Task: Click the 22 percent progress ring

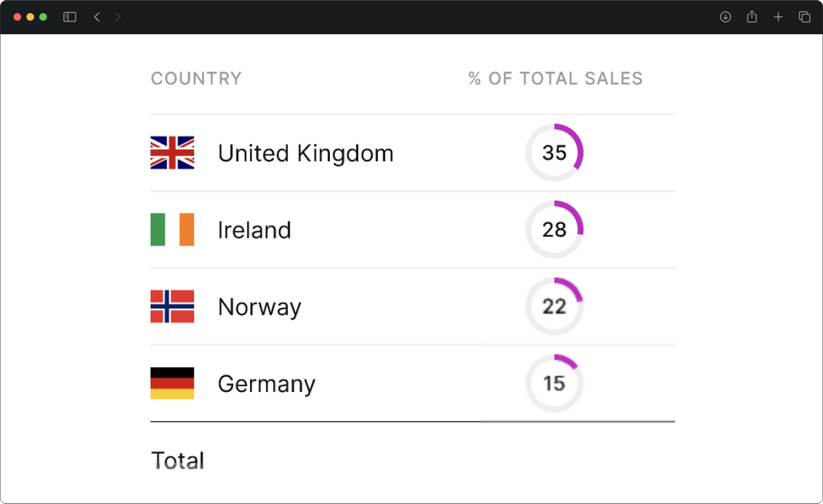Action: click(x=554, y=307)
